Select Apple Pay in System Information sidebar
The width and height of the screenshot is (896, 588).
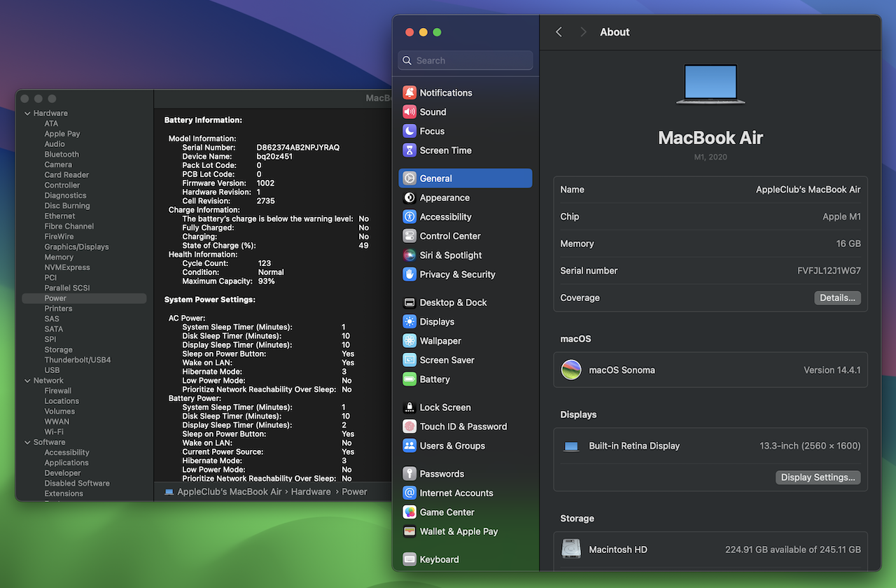point(62,134)
